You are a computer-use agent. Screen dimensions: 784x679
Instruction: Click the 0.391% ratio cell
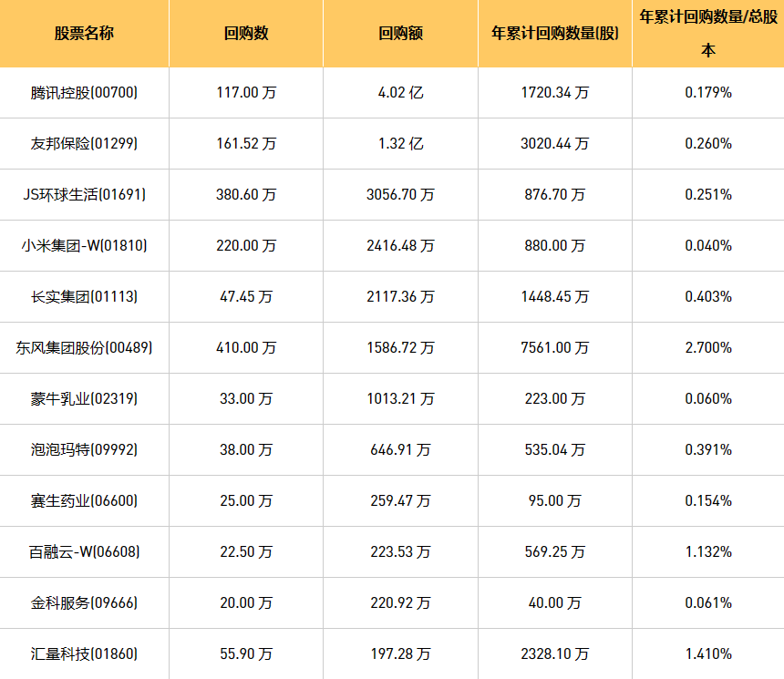708,449
